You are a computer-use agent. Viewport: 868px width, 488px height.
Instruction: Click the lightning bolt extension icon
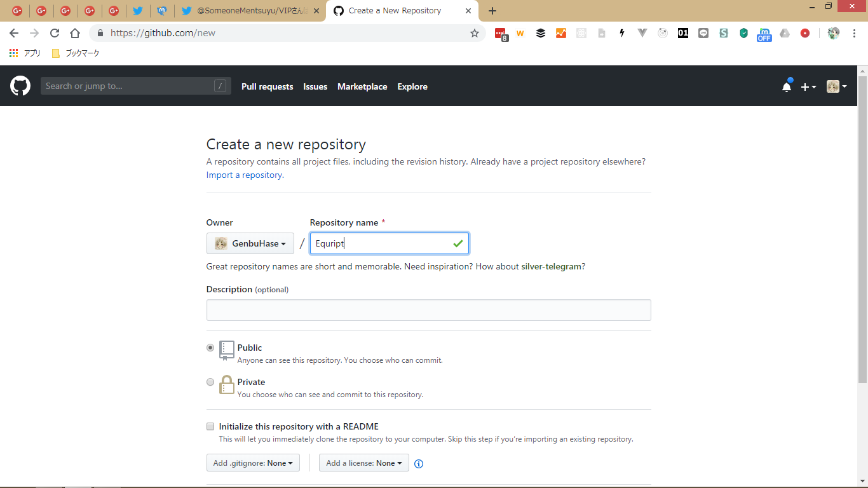622,33
